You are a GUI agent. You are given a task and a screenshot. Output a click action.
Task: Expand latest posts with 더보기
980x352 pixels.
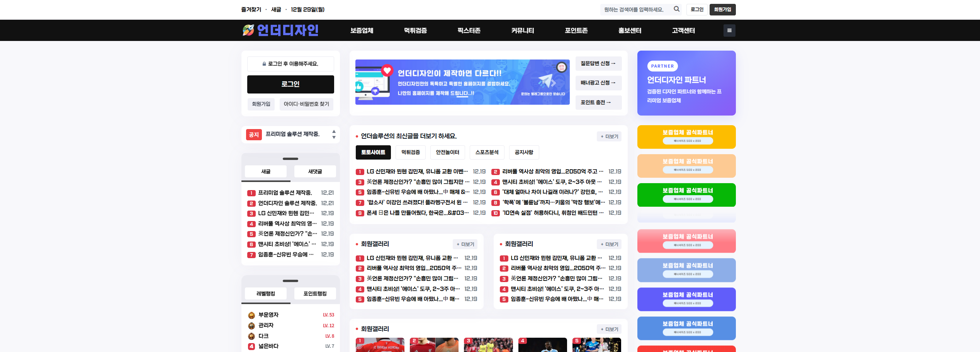pyautogui.click(x=609, y=136)
